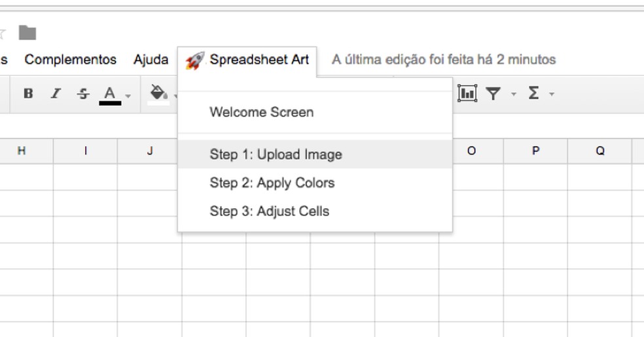Insert a chart using the chart icon
The width and height of the screenshot is (644, 337).
[467, 94]
